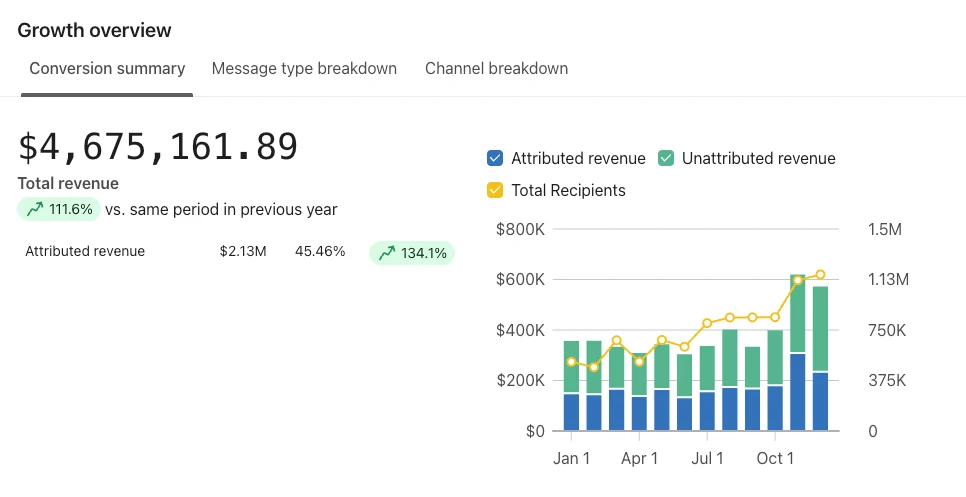Click the Growth overview heading
The height and width of the screenshot is (497, 966).
pos(94,30)
